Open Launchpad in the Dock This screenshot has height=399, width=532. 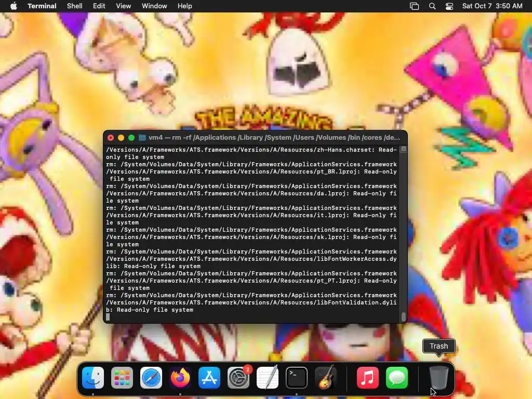122,378
